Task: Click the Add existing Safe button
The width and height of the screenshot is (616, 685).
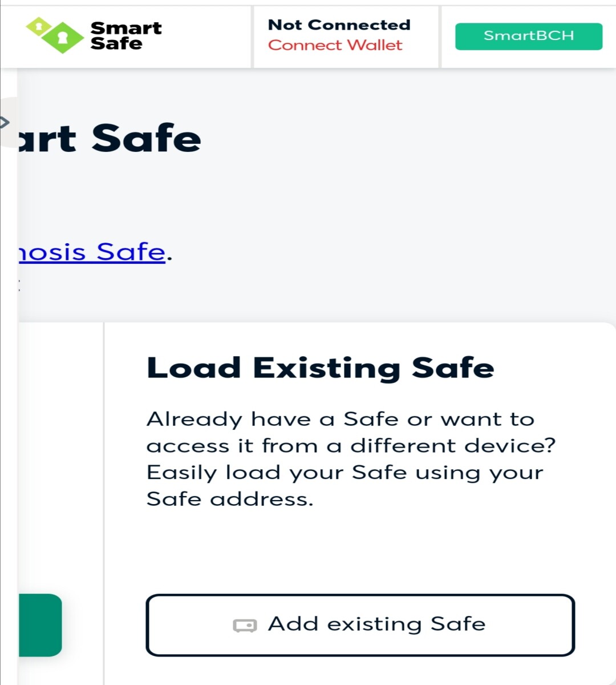Action: pyautogui.click(x=360, y=625)
